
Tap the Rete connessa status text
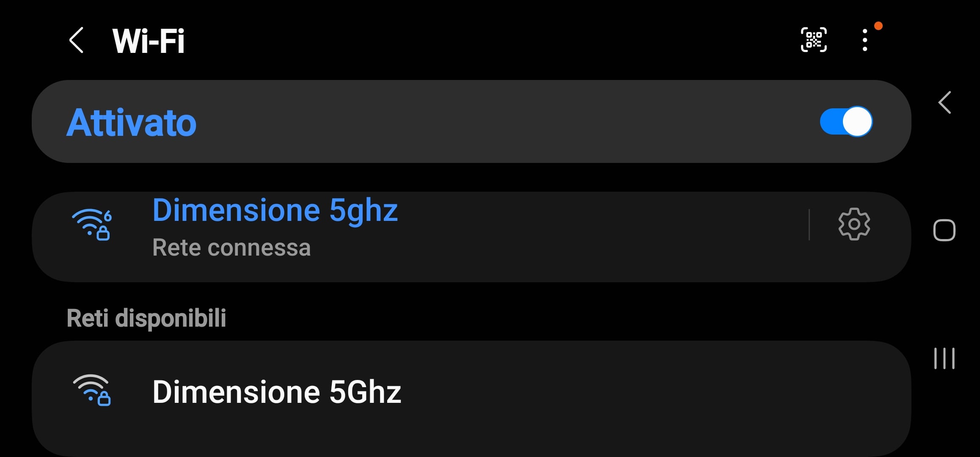pyautogui.click(x=231, y=248)
